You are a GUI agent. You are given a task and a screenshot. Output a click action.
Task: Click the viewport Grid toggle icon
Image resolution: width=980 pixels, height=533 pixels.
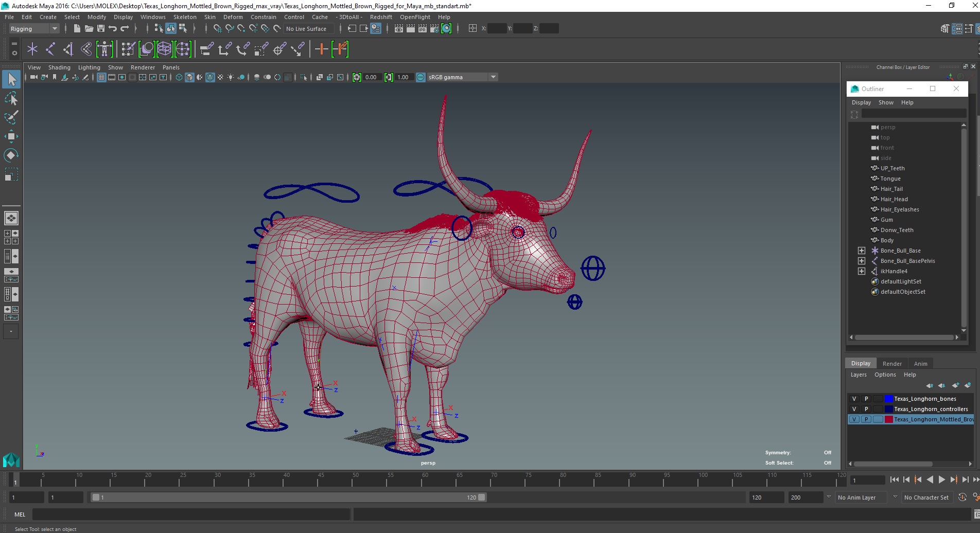click(101, 77)
